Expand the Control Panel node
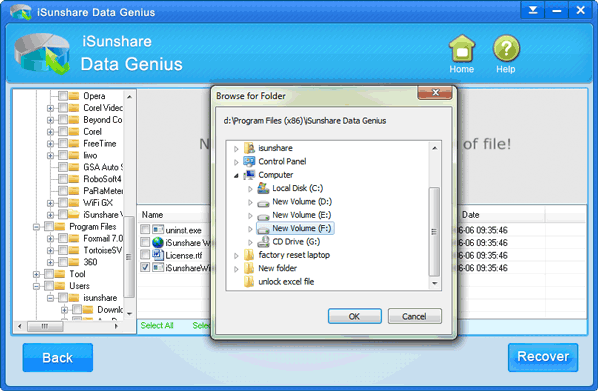The height and width of the screenshot is (391, 598). point(236,162)
